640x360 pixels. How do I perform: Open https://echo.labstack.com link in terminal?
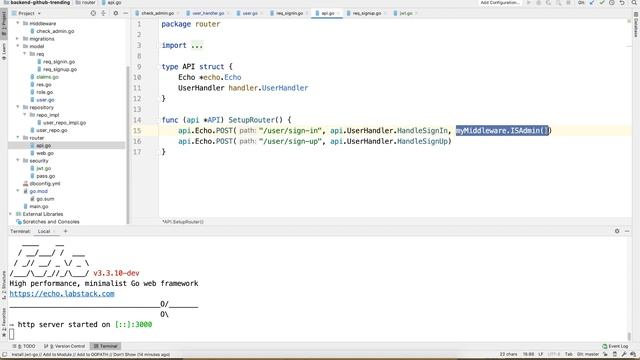point(62,293)
